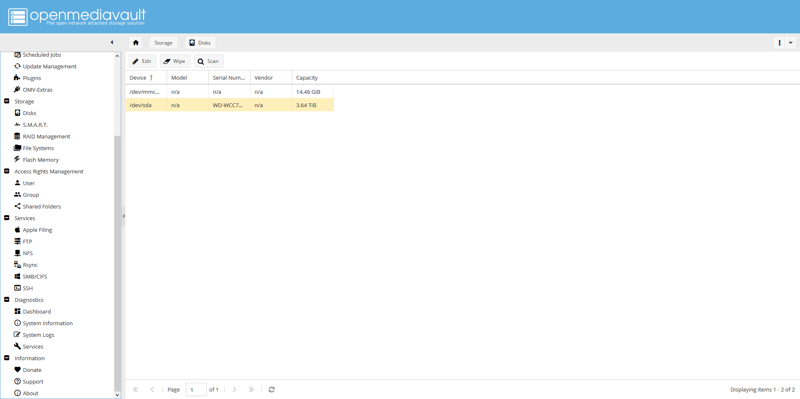Sort by the Vendor column header
Viewport: 800px width, 399px height.
click(x=271, y=78)
